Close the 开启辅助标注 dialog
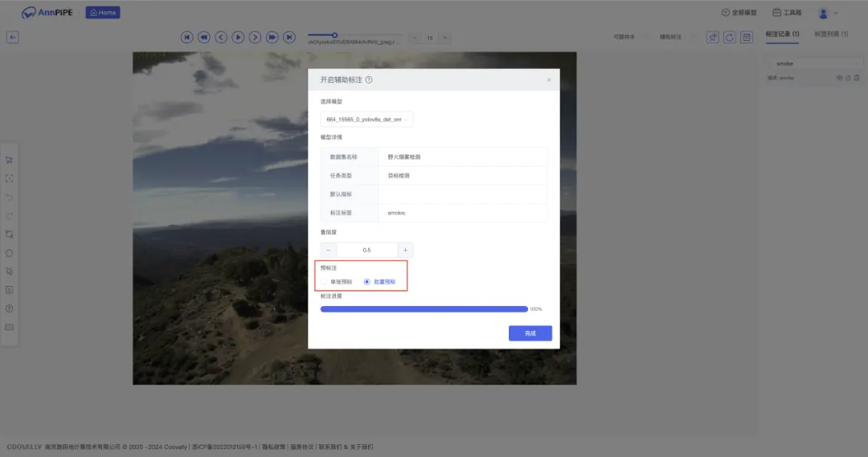This screenshot has height=457, width=868. pos(549,80)
